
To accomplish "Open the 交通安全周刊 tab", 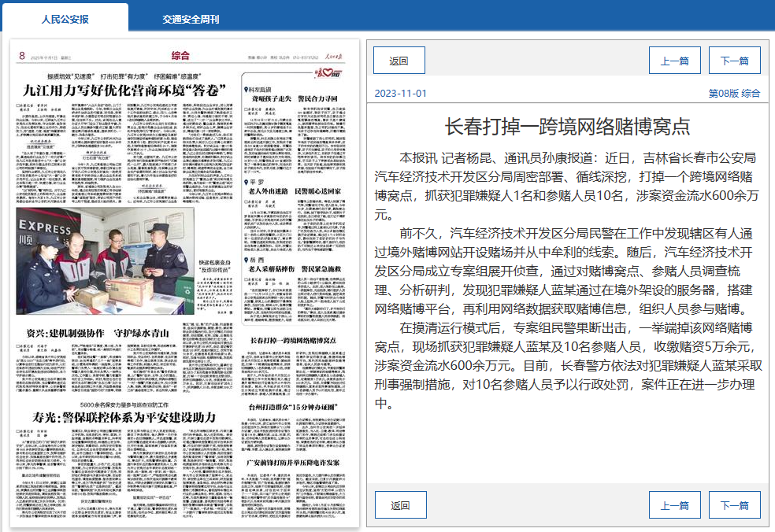I will tap(191, 19).
